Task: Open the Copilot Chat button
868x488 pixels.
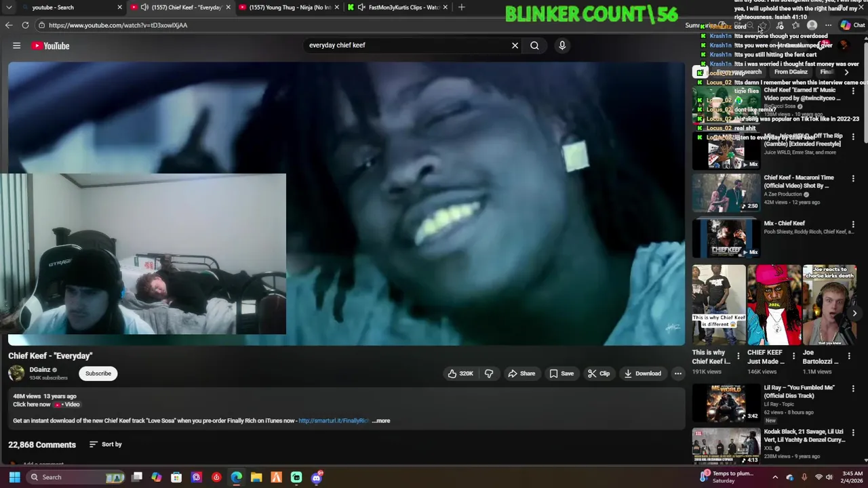Action: point(852,25)
